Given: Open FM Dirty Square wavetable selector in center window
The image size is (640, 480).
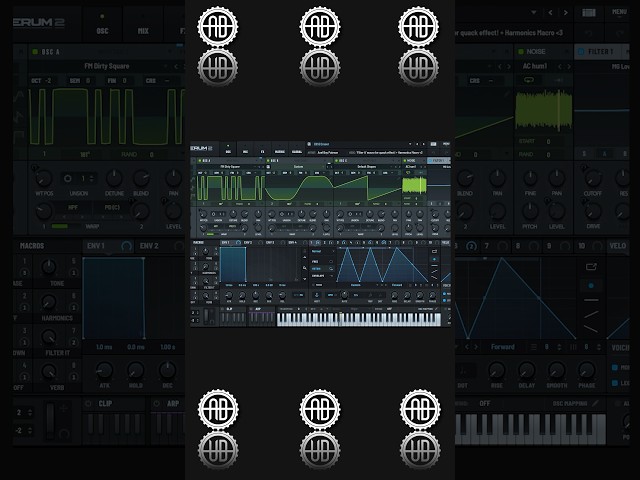Looking at the screenshot, I should (x=230, y=167).
